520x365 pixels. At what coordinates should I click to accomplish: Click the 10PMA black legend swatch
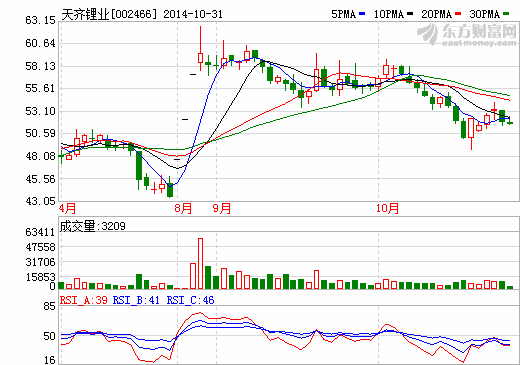point(410,14)
